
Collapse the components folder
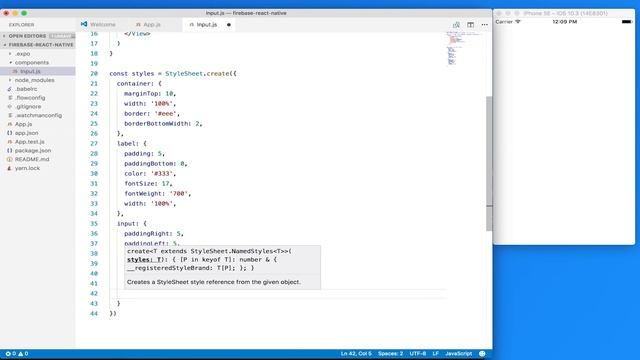(31, 62)
